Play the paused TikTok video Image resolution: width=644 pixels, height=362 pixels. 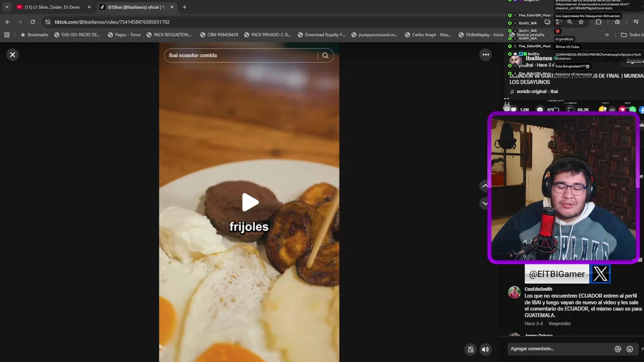tap(250, 203)
